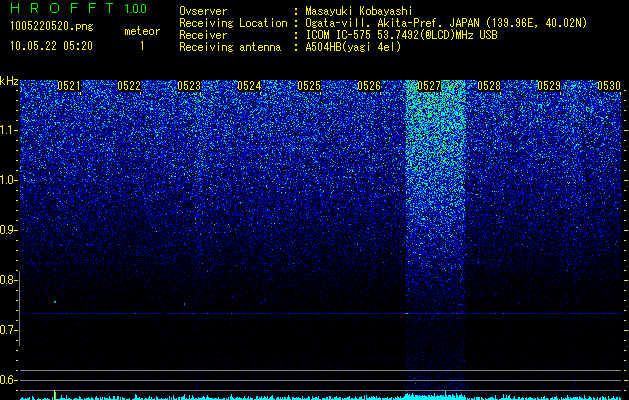Viewport: 629px width, 400px height.
Task: Click the 0529 time marker
Action: (549, 86)
